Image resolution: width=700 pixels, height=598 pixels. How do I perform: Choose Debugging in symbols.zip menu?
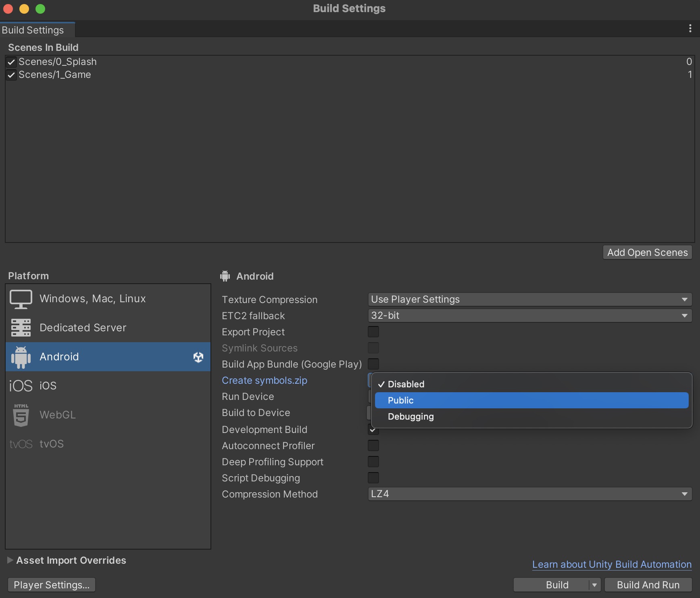531,416
